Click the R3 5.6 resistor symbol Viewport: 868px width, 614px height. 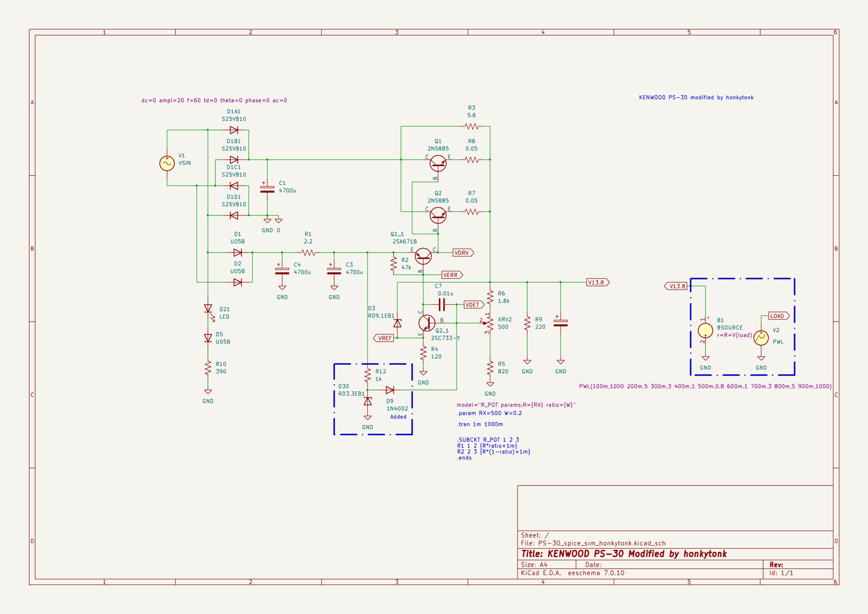coord(471,126)
